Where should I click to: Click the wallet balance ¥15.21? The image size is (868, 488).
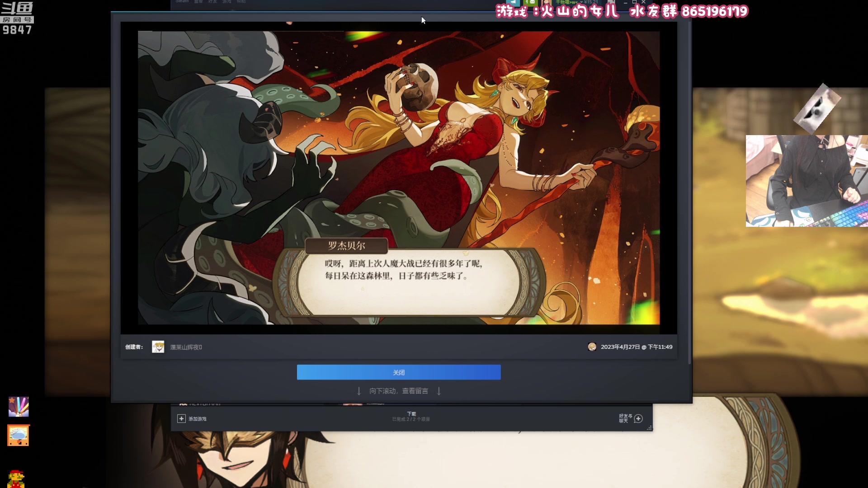591,2
